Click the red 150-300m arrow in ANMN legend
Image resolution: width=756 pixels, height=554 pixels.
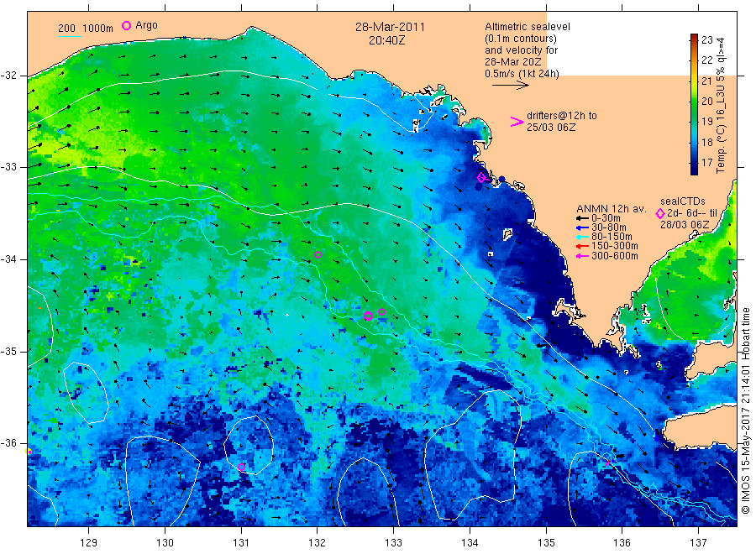[x=582, y=246]
